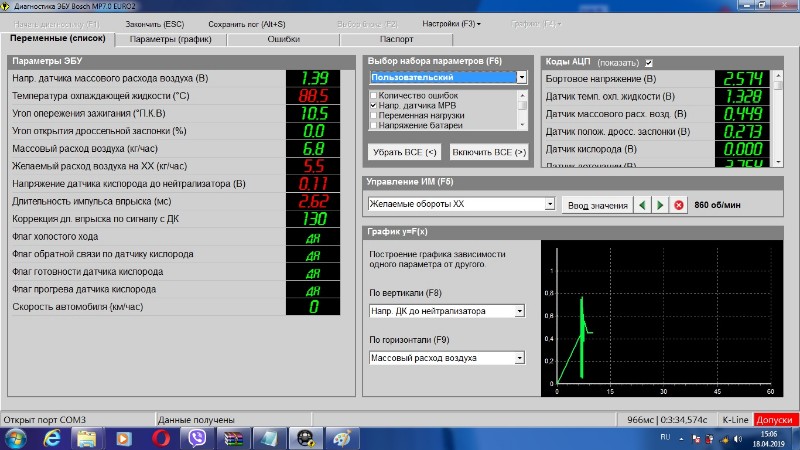The width and height of the screenshot is (800, 450).
Task: Switch to the Ошибки tab
Action: (x=284, y=40)
